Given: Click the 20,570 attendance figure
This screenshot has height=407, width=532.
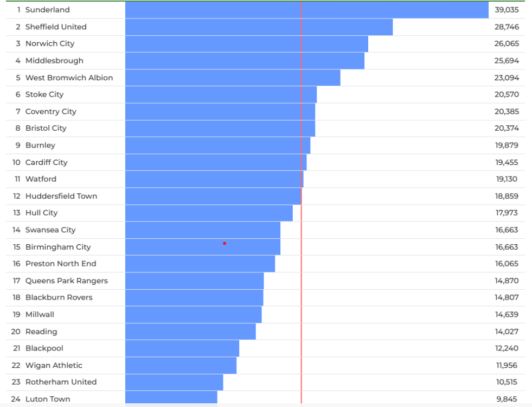Looking at the screenshot, I should click(507, 94).
